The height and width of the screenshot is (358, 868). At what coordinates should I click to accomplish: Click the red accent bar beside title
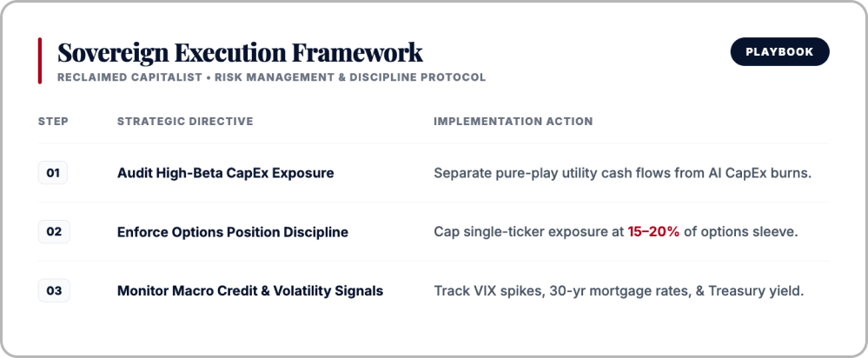tap(40, 61)
